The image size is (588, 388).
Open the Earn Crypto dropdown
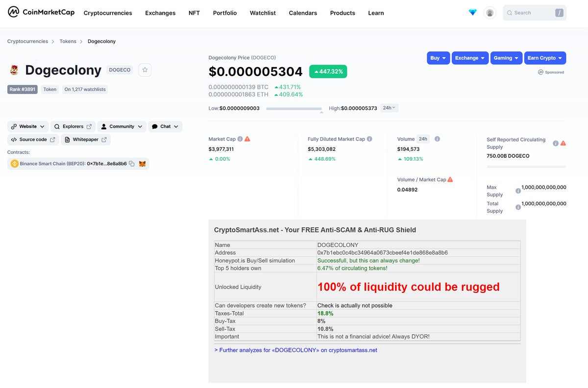545,58
